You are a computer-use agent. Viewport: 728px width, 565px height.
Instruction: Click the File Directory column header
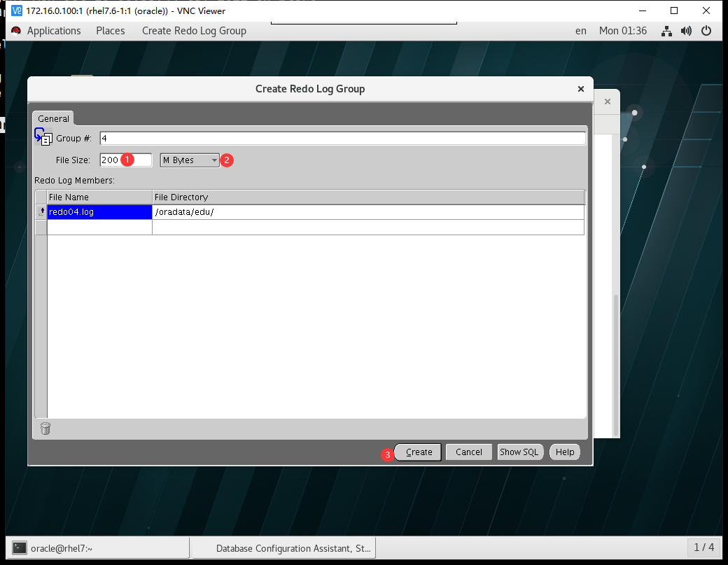coord(368,197)
